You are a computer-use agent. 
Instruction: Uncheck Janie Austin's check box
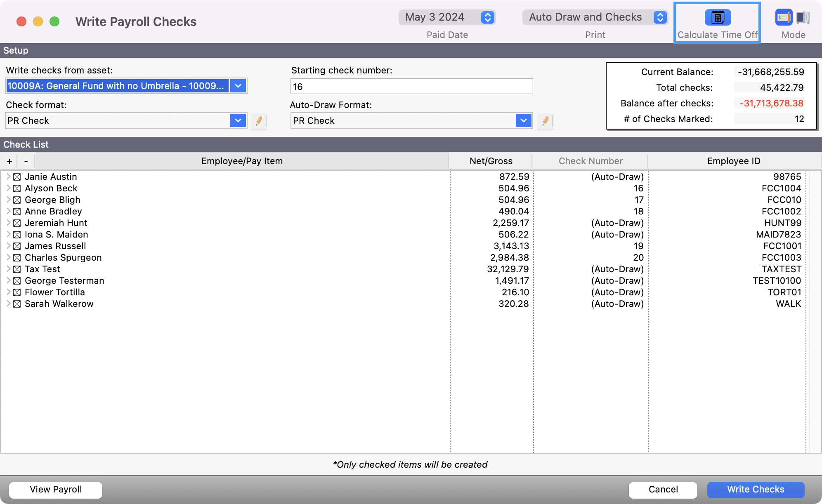[x=17, y=177]
